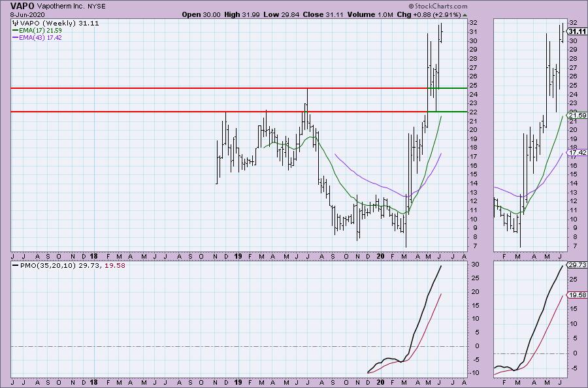This screenshot has width=588, height=388.
Task: Click the year 18 label under price panel
Action: 93,257
